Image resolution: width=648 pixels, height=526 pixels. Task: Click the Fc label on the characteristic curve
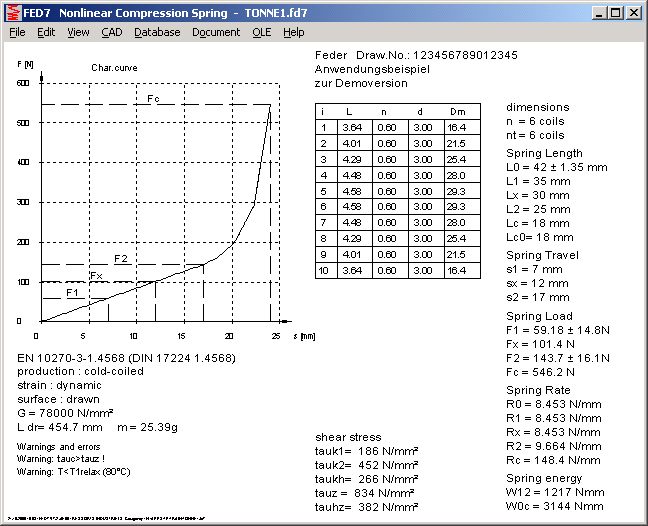pos(153,99)
